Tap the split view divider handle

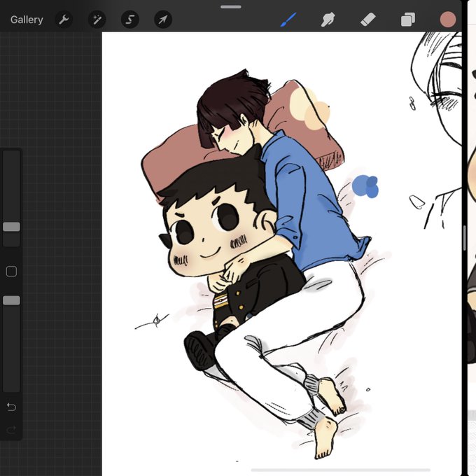click(465, 238)
